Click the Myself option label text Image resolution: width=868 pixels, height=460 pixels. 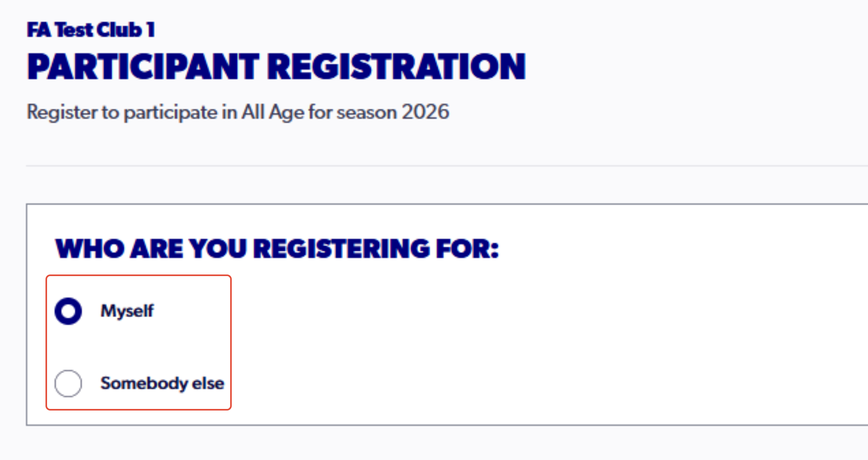tap(127, 311)
